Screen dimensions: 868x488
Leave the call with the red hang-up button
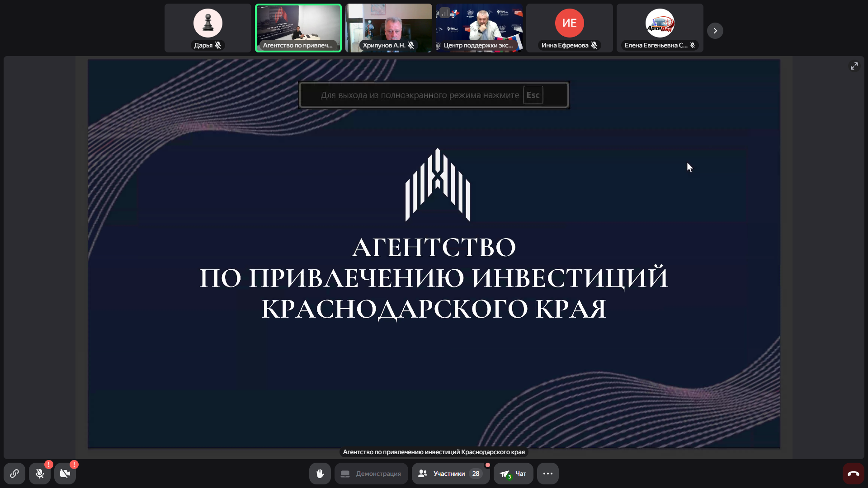pyautogui.click(x=854, y=474)
